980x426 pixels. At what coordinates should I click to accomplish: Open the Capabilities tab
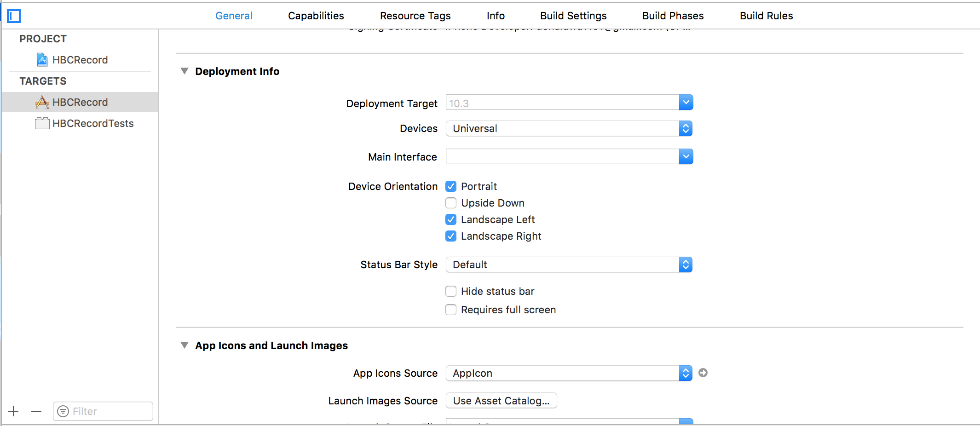(316, 16)
